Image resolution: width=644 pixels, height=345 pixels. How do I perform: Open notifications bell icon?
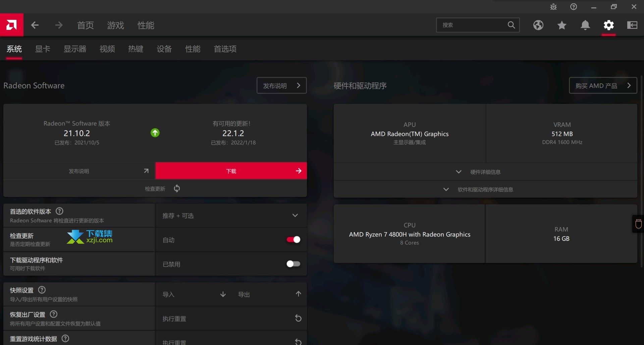pyautogui.click(x=585, y=25)
